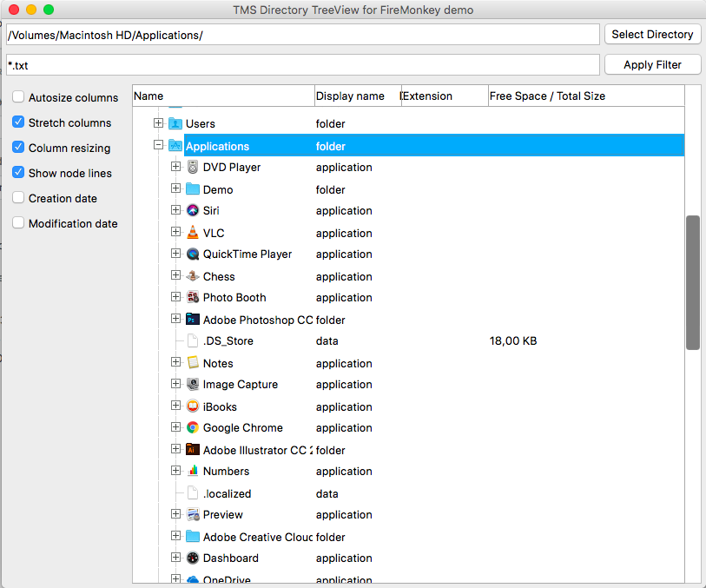Select the Adobe Creative Cloud row name
Screen dimensions: 706x588
[258, 537]
